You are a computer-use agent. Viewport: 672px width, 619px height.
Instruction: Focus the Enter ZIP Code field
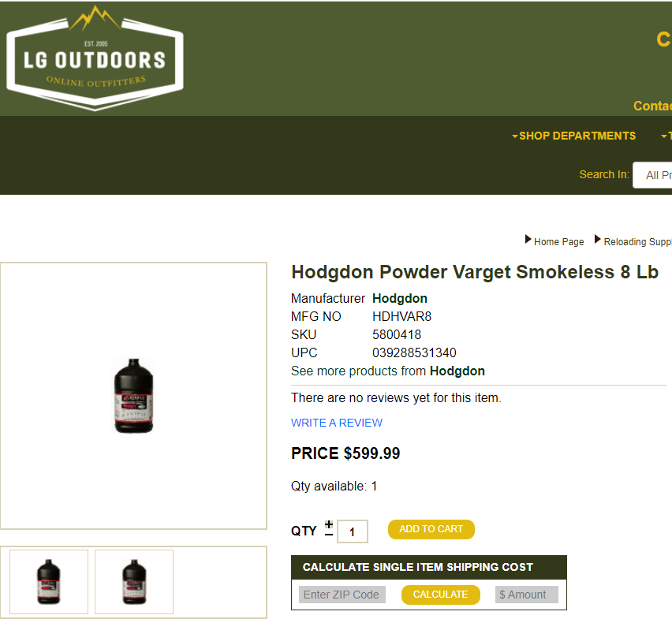point(342,595)
